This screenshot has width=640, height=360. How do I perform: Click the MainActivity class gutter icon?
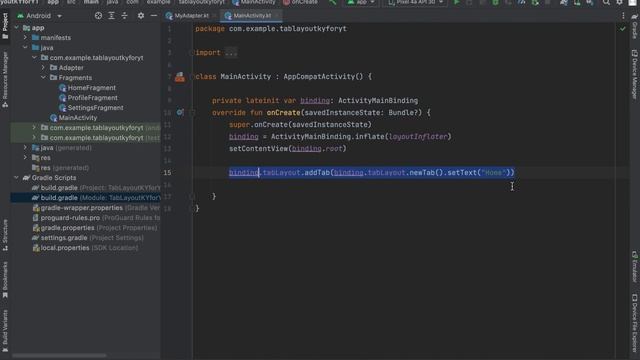[x=180, y=77]
